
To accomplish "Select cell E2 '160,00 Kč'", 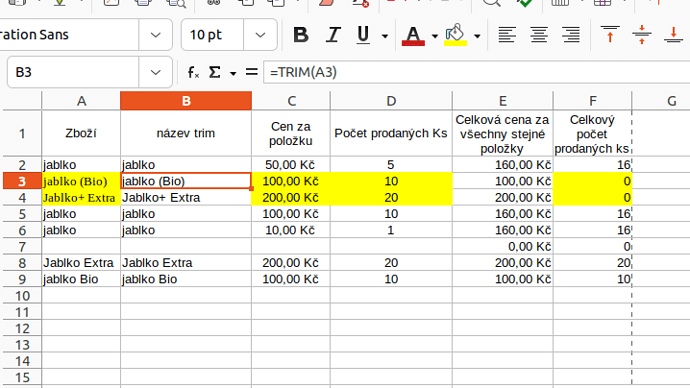I will coord(503,165).
